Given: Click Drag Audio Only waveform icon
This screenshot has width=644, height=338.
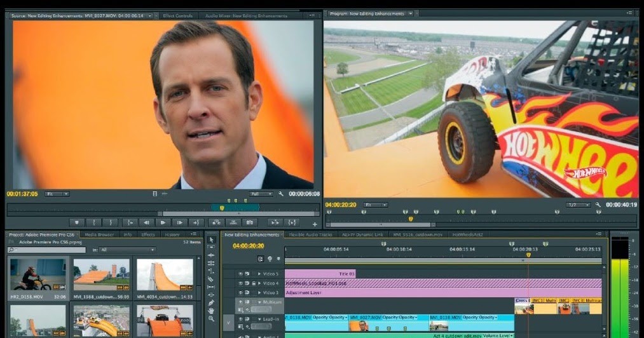Looking at the screenshot, I should tap(164, 193).
